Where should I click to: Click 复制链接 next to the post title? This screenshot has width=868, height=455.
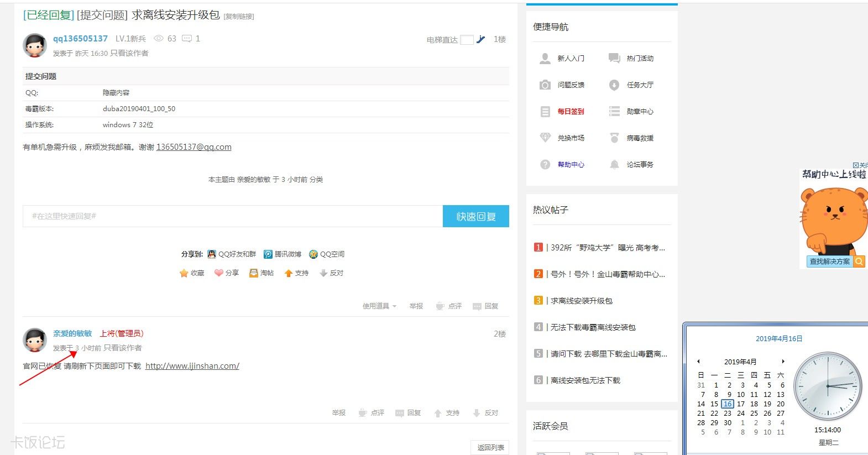tap(239, 17)
